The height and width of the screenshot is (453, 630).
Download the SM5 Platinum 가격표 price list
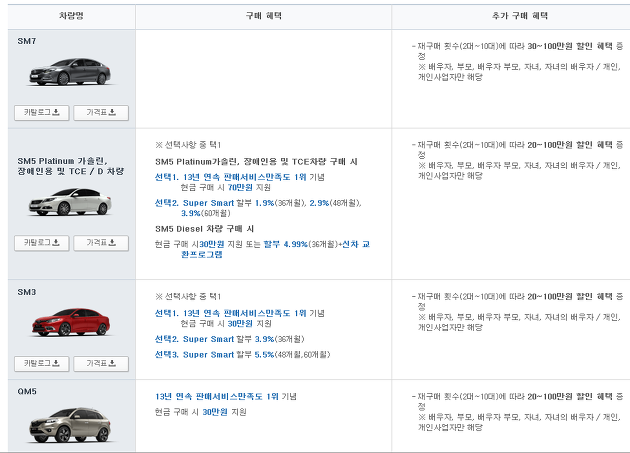point(101,243)
